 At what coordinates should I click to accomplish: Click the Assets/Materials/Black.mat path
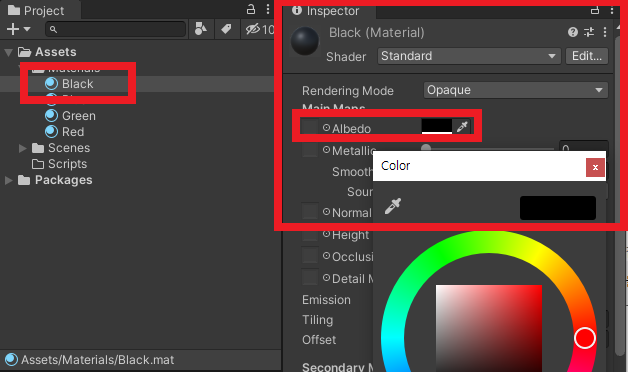pyautogui.click(x=97, y=360)
